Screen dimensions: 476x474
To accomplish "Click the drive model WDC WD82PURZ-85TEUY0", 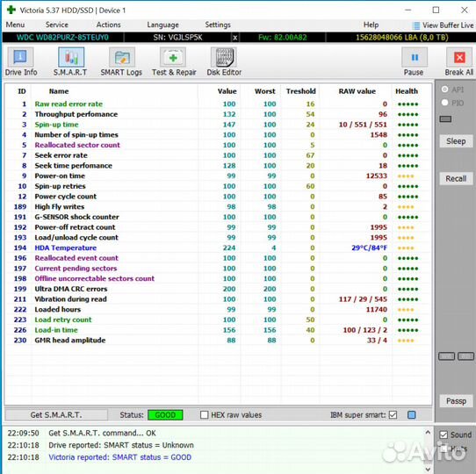I will pyautogui.click(x=62, y=38).
